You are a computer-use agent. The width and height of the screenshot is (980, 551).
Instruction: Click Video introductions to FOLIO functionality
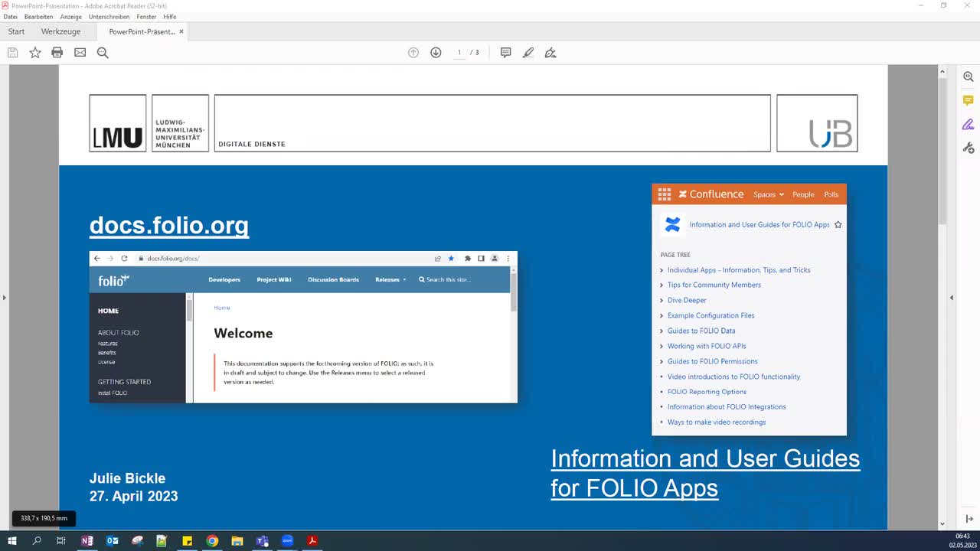click(x=733, y=377)
